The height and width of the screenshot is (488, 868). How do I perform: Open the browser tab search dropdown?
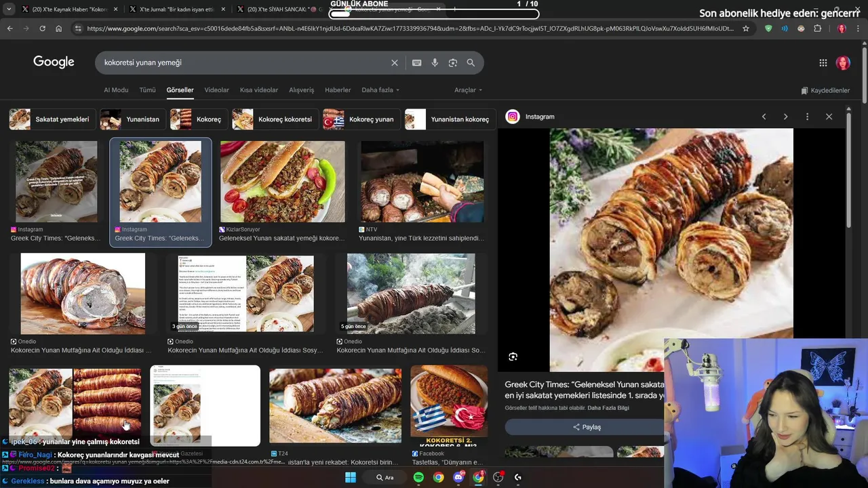(9, 9)
